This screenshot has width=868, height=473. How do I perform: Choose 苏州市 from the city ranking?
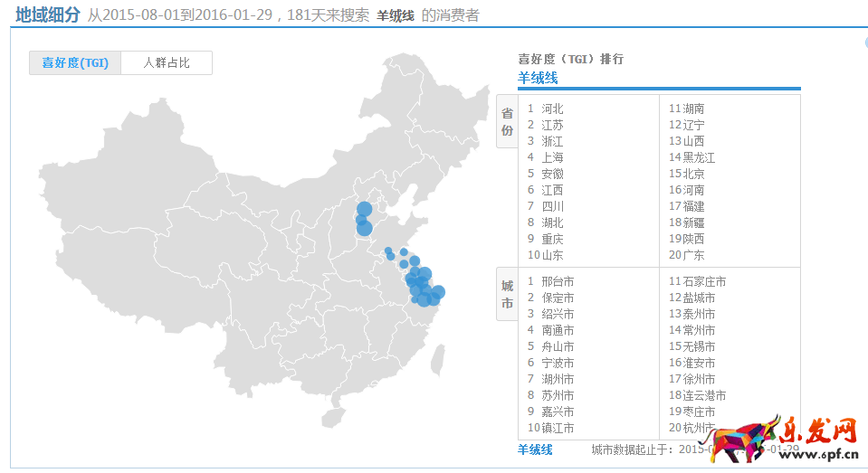click(558, 395)
